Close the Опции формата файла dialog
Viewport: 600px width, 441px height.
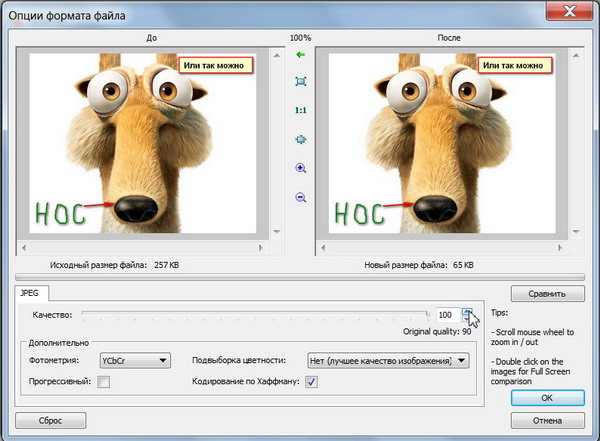point(569,11)
